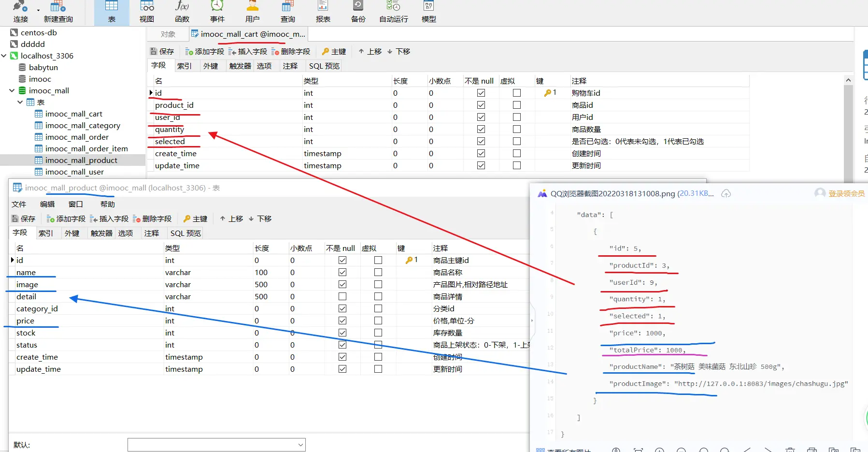The image size is (868, 452).
Task: Open the 模型 (Model) toolbar icon
Action: click(x=428, y=12)
